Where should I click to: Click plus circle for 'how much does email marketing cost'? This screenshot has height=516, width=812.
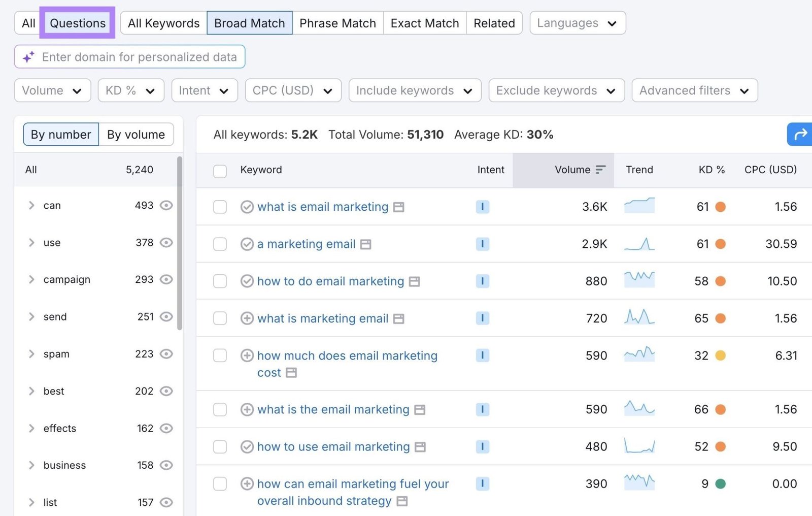click(x=247, y=356)
